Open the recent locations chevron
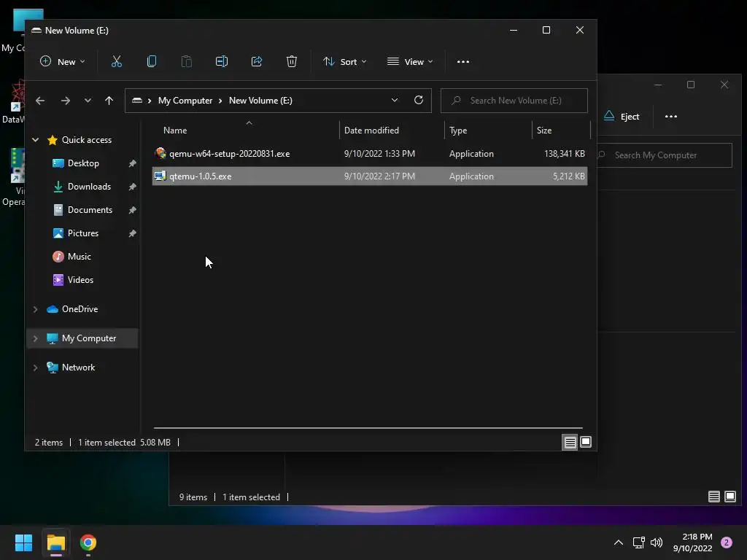 (x=88, y=101)
